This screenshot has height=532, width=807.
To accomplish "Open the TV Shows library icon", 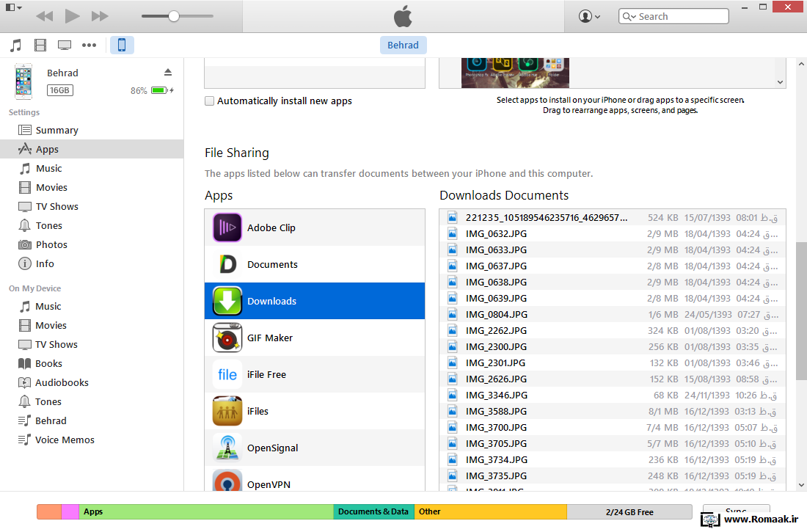I will [65, 45].
